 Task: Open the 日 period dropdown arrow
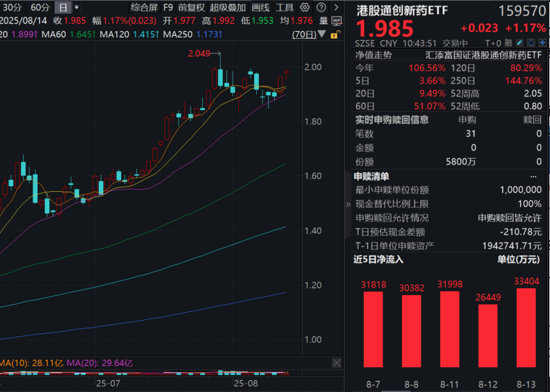pyautogui.click(x=75, y=8)
